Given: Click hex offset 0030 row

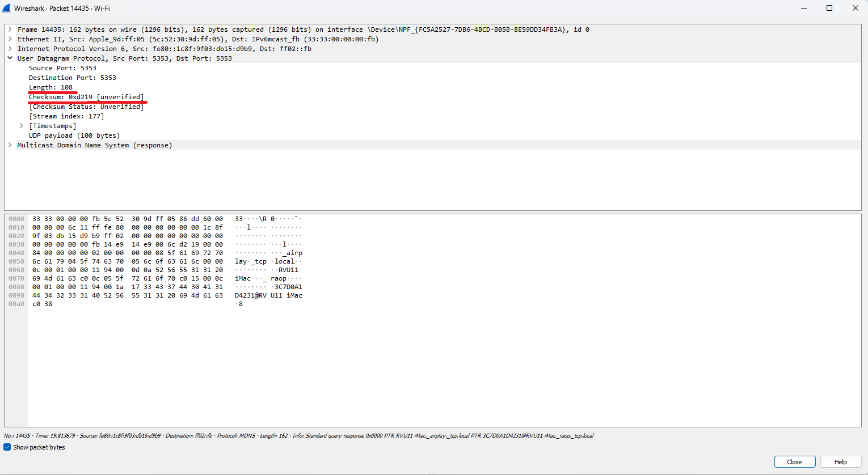Looking at the screenshot, I should click(16, 244).
